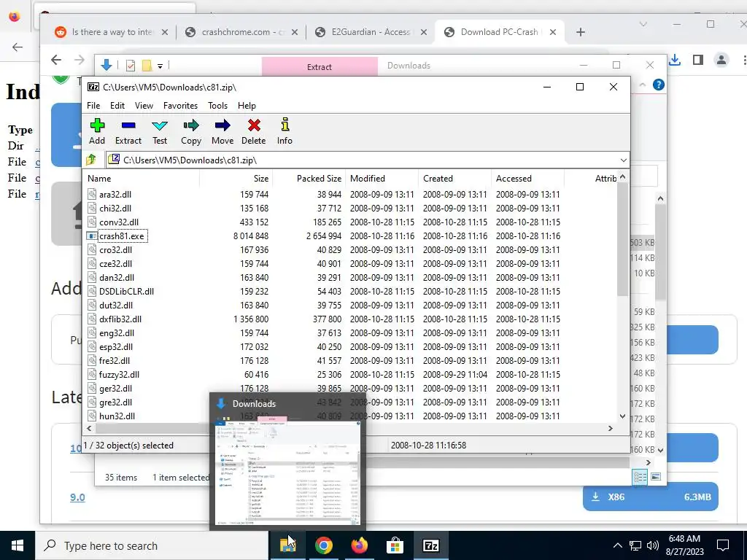Screen dimensions: 747x560
Task: Open a new Chrome tab
Action: coord(580,32)
